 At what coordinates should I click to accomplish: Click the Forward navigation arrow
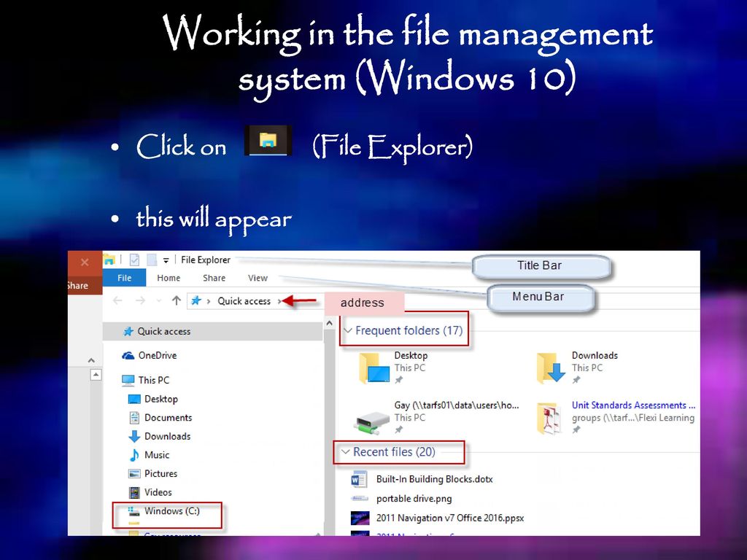click(140, 300)
